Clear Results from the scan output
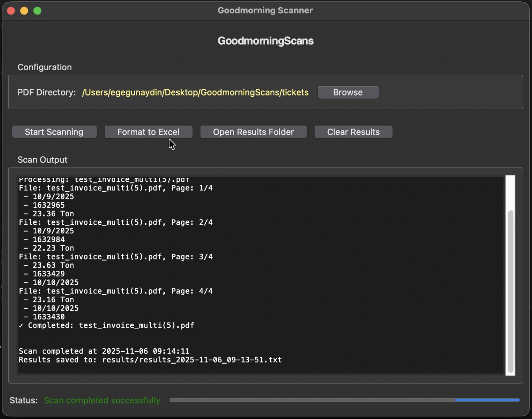Screen dimensions: 532x419 [353, 132]
